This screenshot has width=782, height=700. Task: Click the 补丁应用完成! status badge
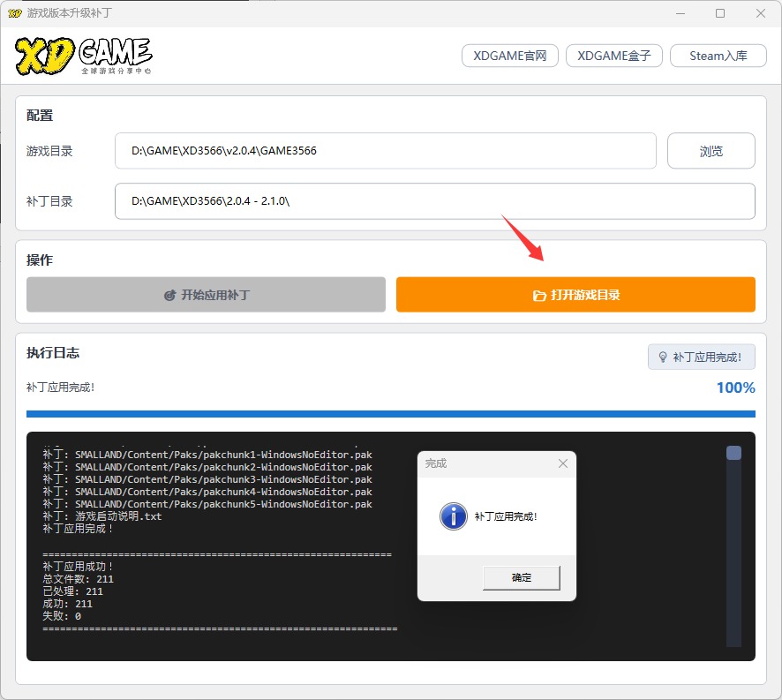701,358
